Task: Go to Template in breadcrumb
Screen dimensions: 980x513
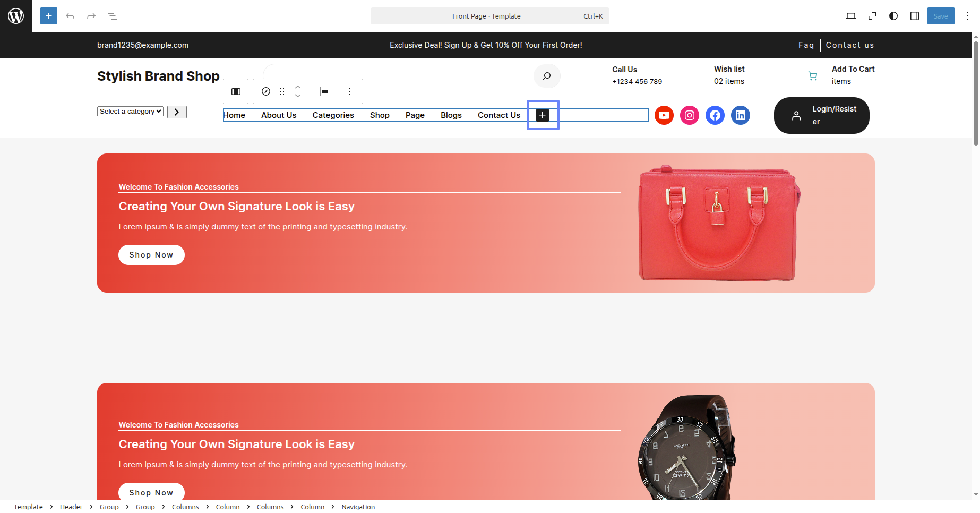Action: (x=28, y=507)
